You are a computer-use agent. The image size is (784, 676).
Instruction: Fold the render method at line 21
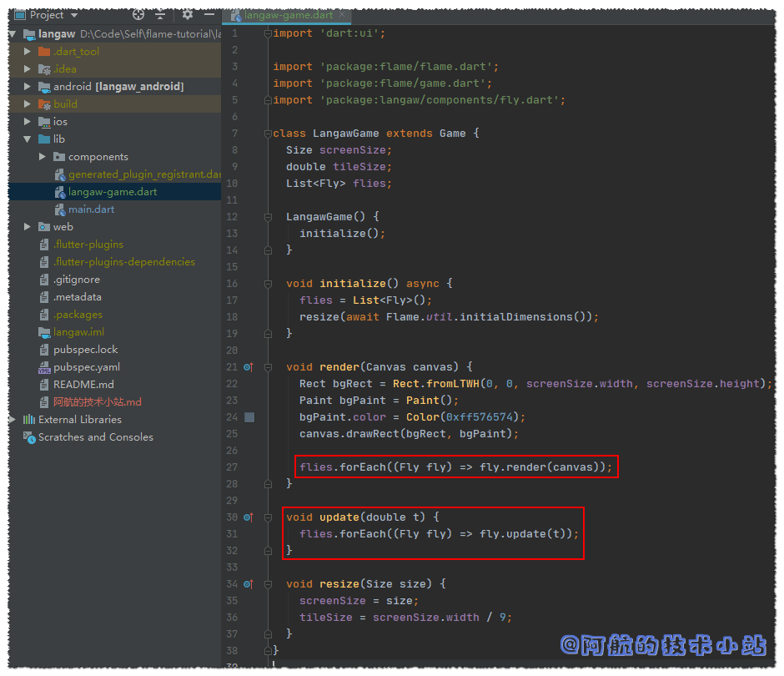268,367
